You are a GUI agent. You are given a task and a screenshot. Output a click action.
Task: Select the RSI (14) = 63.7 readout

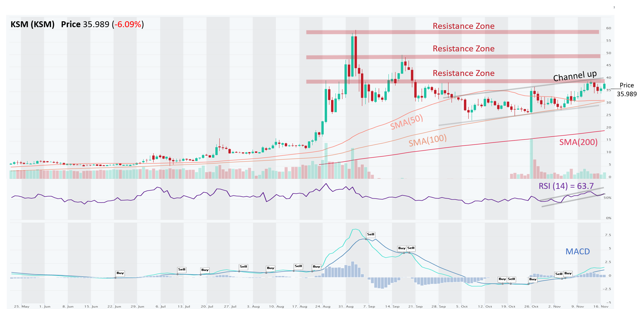coord(566,186)
